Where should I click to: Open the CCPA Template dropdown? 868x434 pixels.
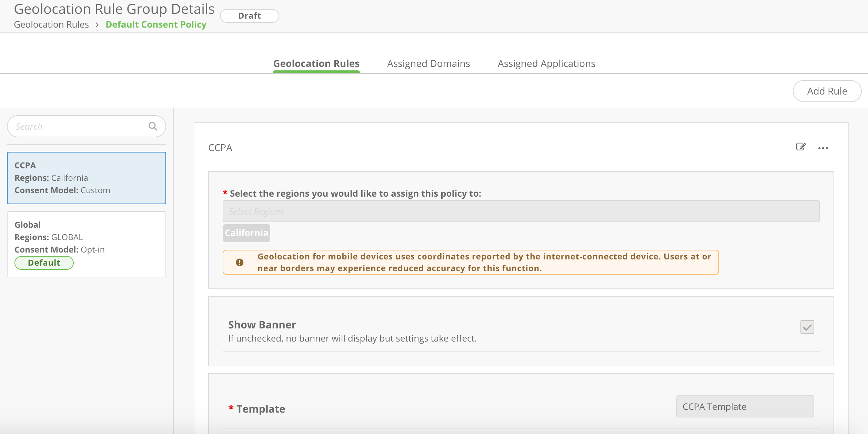(x=745, y=406)
